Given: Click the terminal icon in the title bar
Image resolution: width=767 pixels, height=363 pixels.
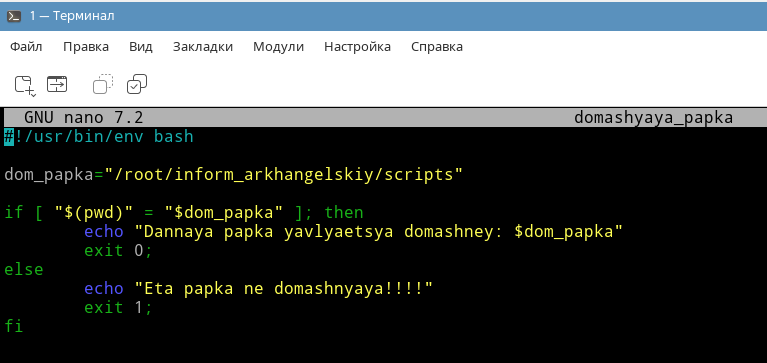Looking at the screenshot, I should 14,16.
